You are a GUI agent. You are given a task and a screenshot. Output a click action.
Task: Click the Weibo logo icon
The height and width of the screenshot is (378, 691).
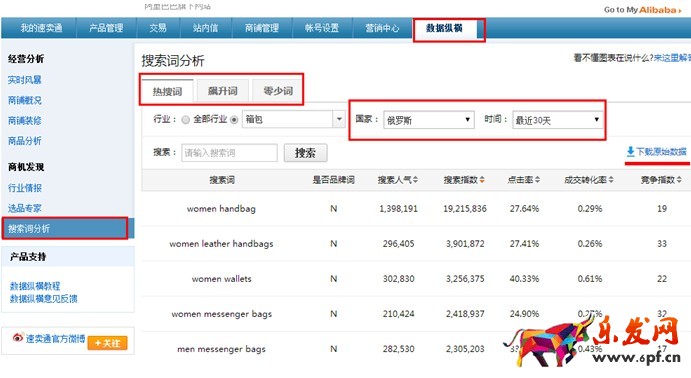(18, 338)
